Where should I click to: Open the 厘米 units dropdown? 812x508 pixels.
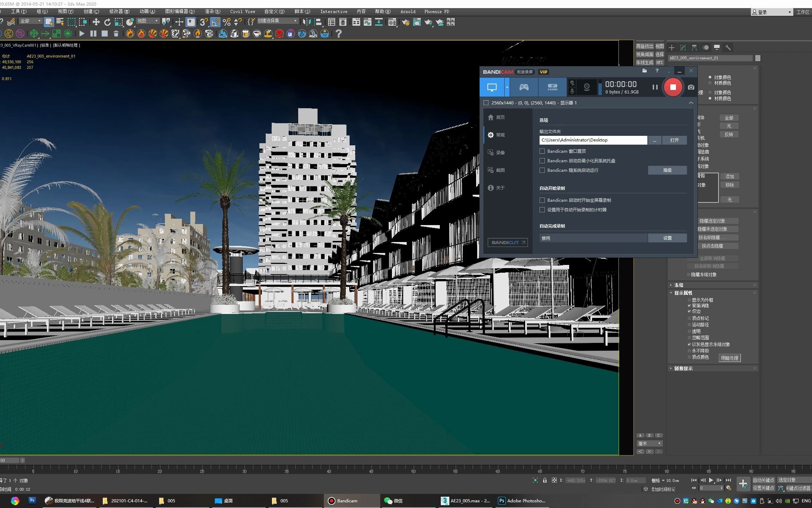click(650, 443)
